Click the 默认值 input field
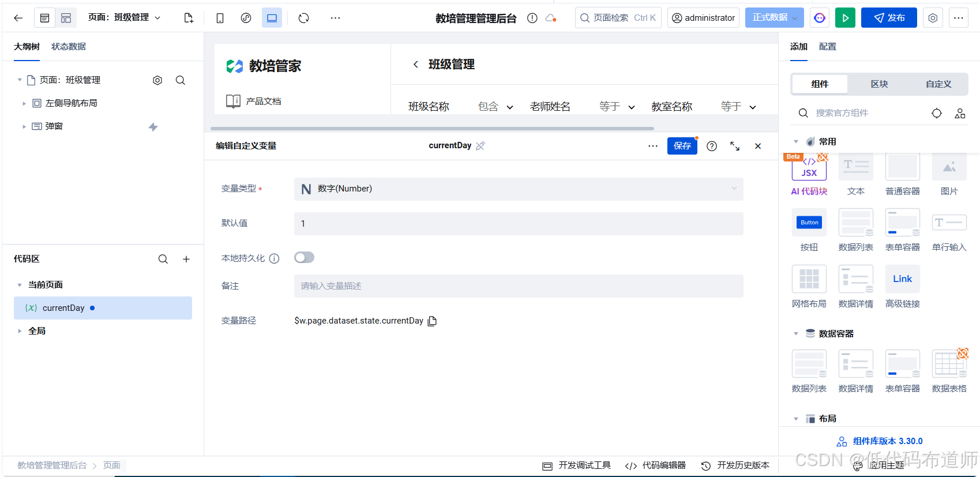This screenshot has width=980, height=477. coord(518,224)
